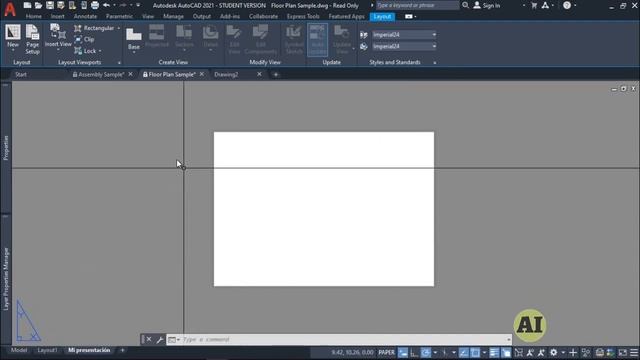
Task: Switch to the Model layout tab
Action: tap(19, 350)
